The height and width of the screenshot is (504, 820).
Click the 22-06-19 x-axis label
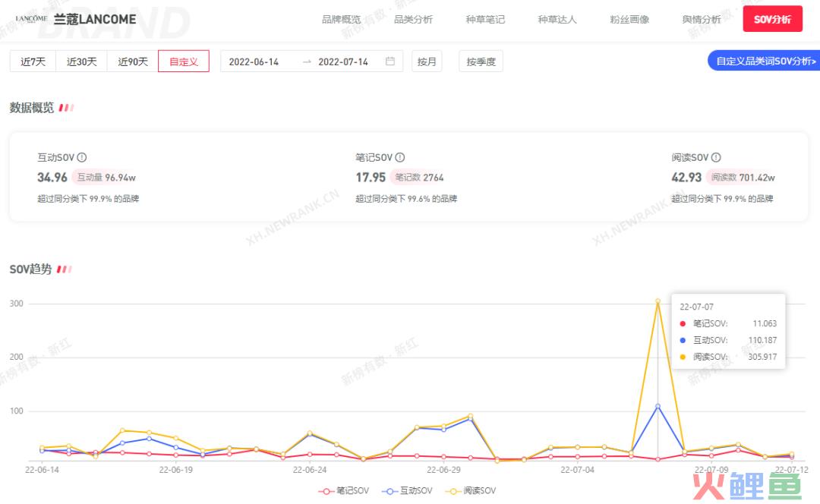point(175,470)
